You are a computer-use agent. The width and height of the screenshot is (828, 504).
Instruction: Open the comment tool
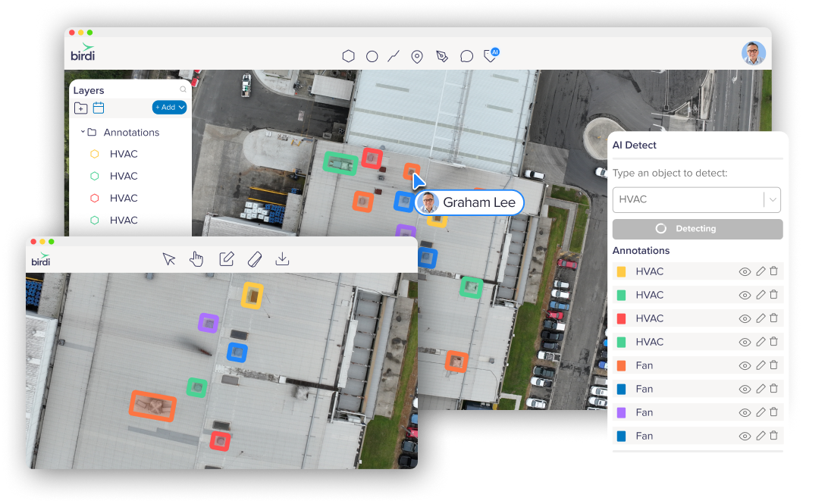466,55
